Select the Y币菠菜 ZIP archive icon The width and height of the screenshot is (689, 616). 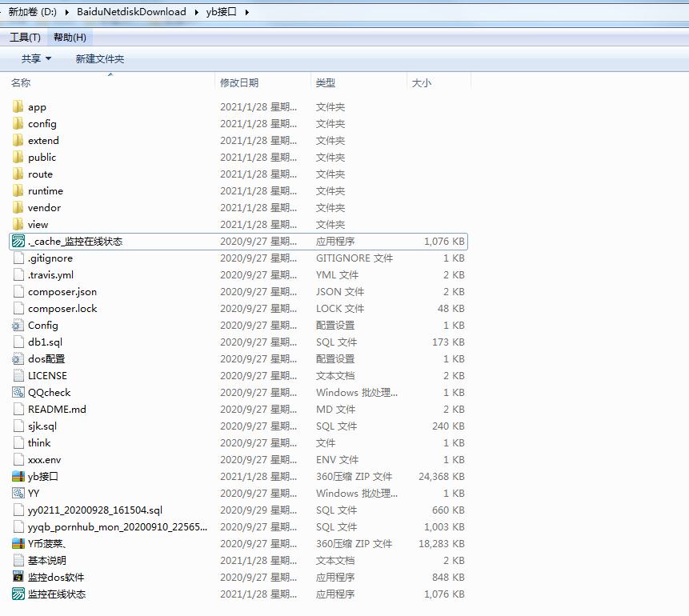(x=18, y=544)
